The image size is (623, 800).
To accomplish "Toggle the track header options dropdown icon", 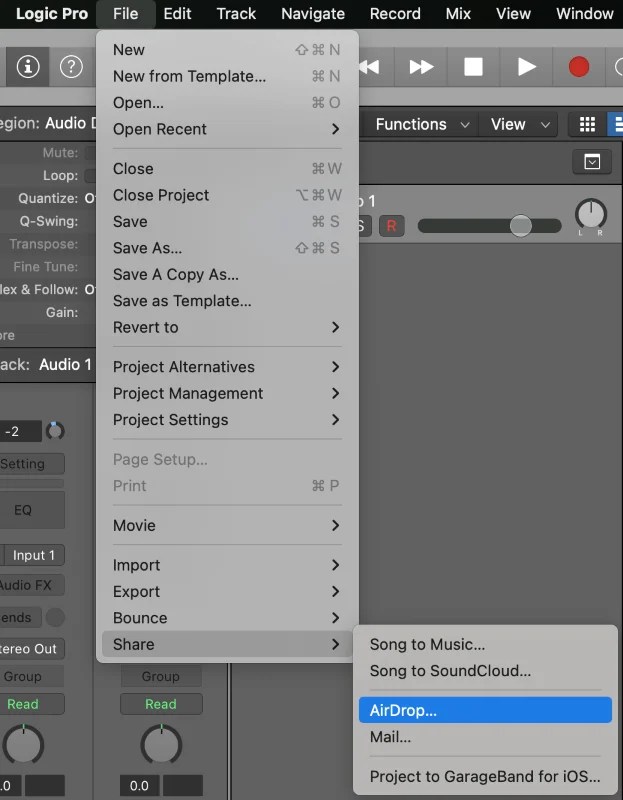I will point(592,162).
